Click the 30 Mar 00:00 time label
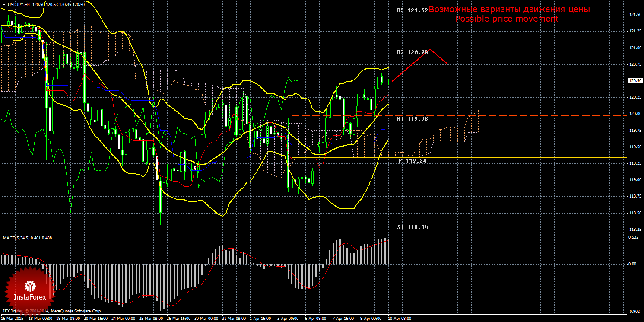The width and height of the screenshot is (644, 322). [207, 319]
